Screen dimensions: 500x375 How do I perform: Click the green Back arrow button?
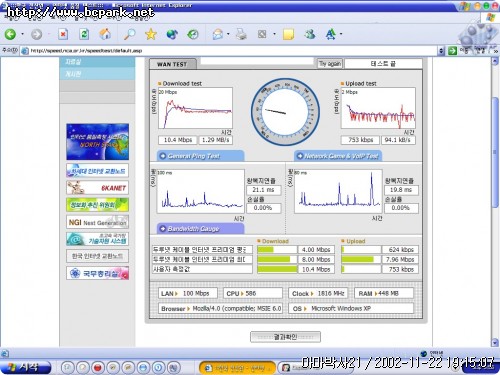pyautogui.click(x=10, y=34)
